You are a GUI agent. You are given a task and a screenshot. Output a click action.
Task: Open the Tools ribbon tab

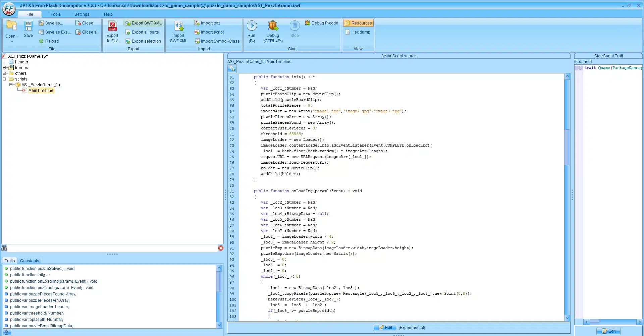[56, 14]
